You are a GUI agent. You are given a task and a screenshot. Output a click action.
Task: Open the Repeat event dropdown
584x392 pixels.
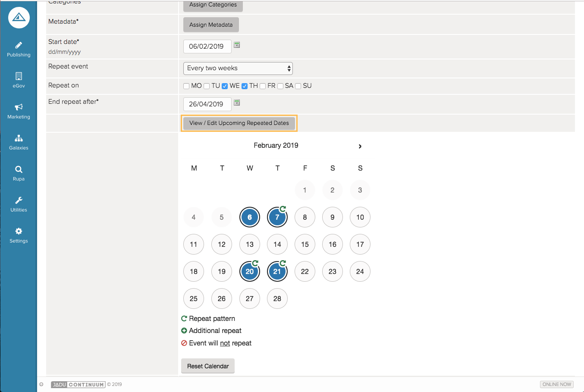pyautogui.click(x=238, y=68)
